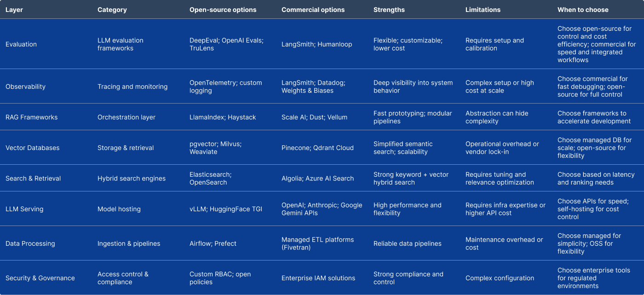Screen dimensions: 644x295
Task: Click the 'Commercial options' column header
Action: (x=313, y=9)
